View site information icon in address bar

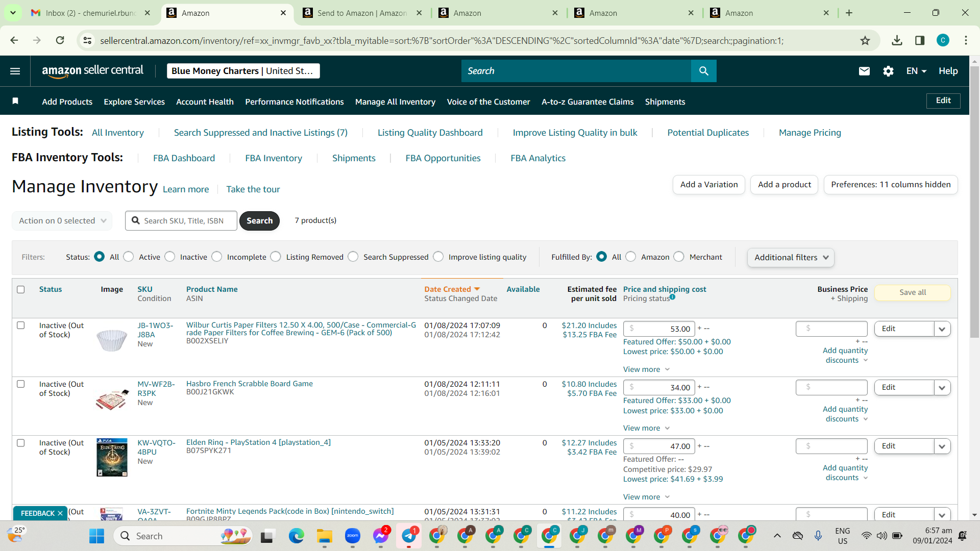[88, 40]
